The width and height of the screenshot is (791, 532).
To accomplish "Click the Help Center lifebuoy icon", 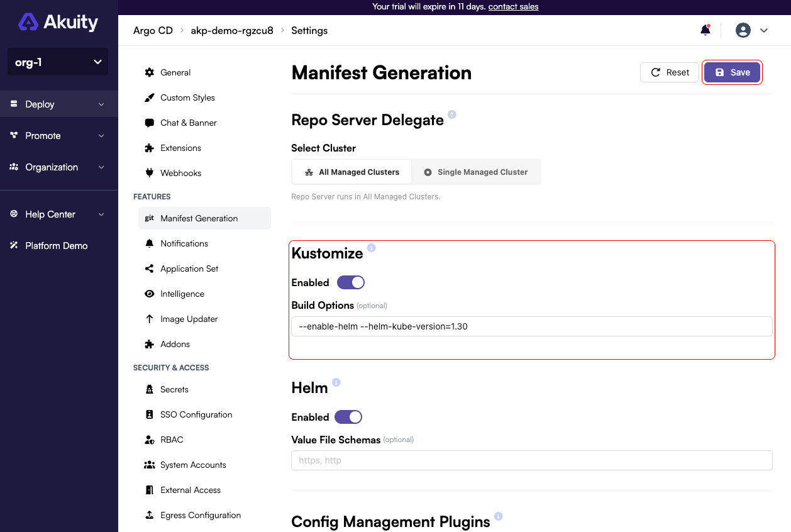I will click(14, 214).
